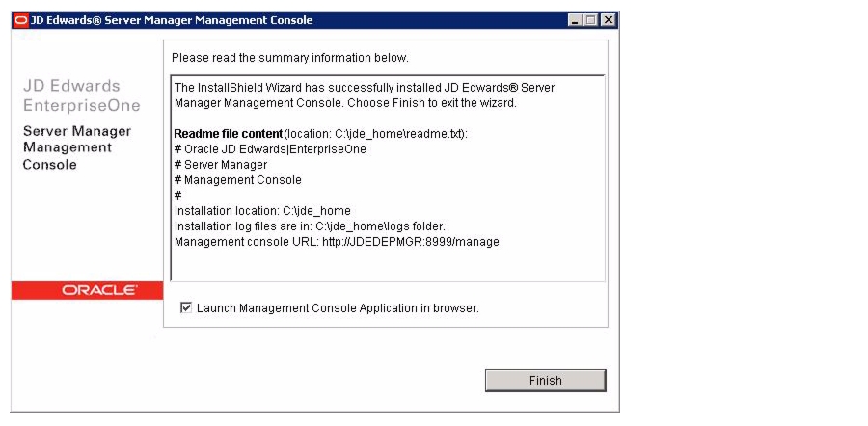Click the '# Oracle JD Edwards|EnterpriseOne' line

coord(270,149)
